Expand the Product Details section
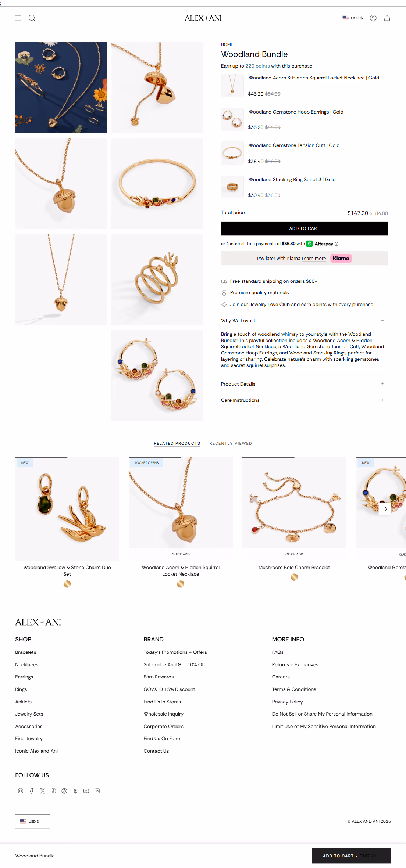The width and height of the screenshot is (406, 868). (x=304, y=384)
